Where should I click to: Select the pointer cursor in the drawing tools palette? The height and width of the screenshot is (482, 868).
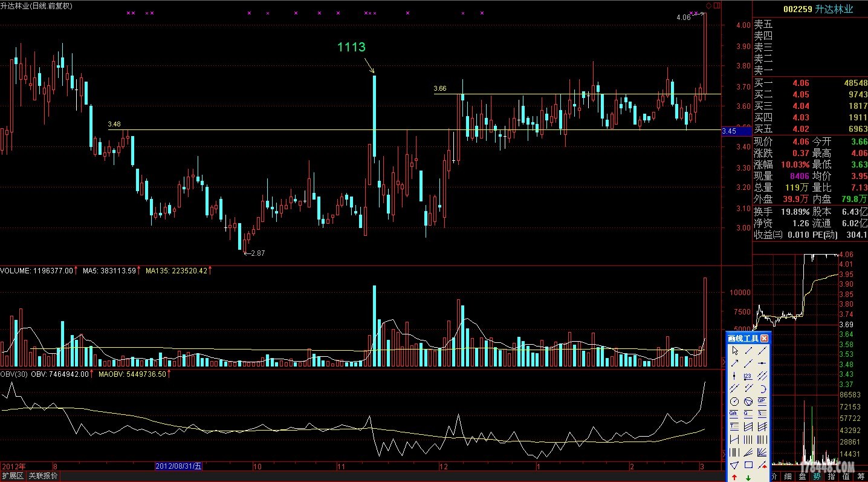pos(734,351)
